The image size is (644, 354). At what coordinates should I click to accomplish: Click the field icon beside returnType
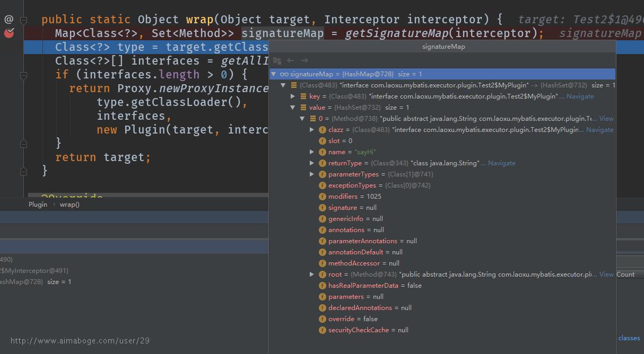coord(323,163)
